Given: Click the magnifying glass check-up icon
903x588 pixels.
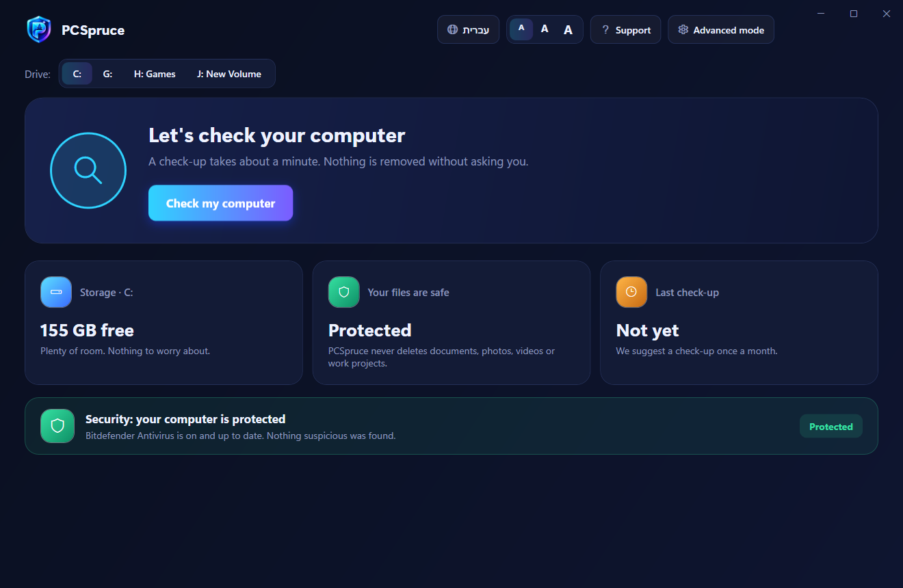Looking at the screenshot, I should tap(88, 170).
